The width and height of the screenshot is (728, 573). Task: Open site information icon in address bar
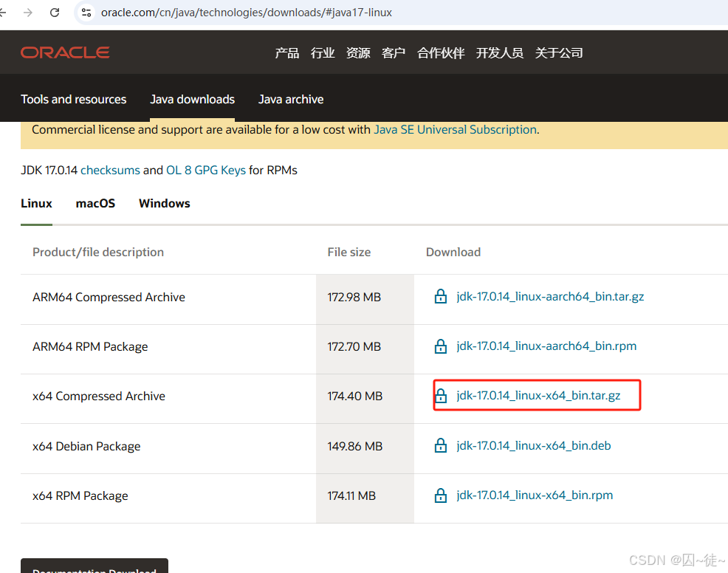point(86,13)
